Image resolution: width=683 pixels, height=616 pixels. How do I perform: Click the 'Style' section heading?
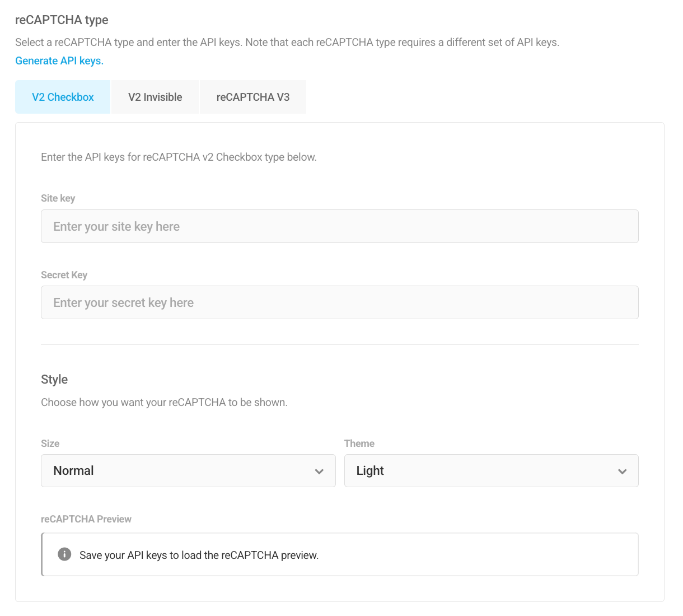[x=54, y=379]
